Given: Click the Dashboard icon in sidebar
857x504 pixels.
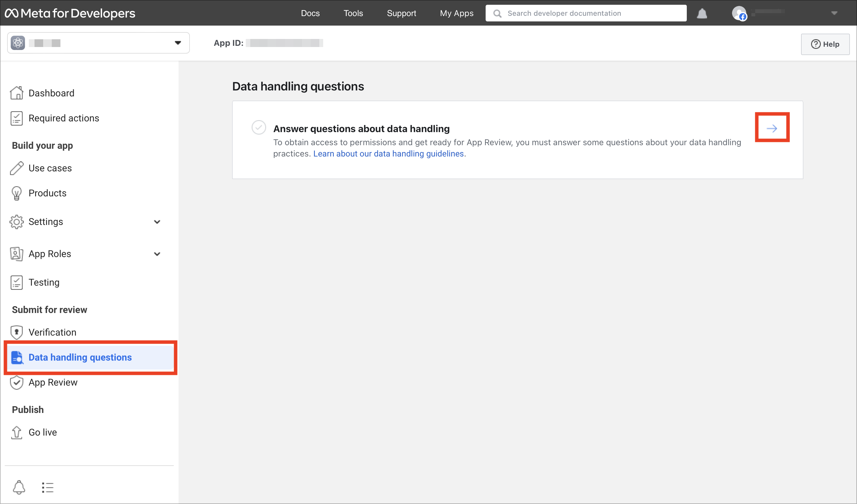Looking at the screenshot, I should pos(16,93).
